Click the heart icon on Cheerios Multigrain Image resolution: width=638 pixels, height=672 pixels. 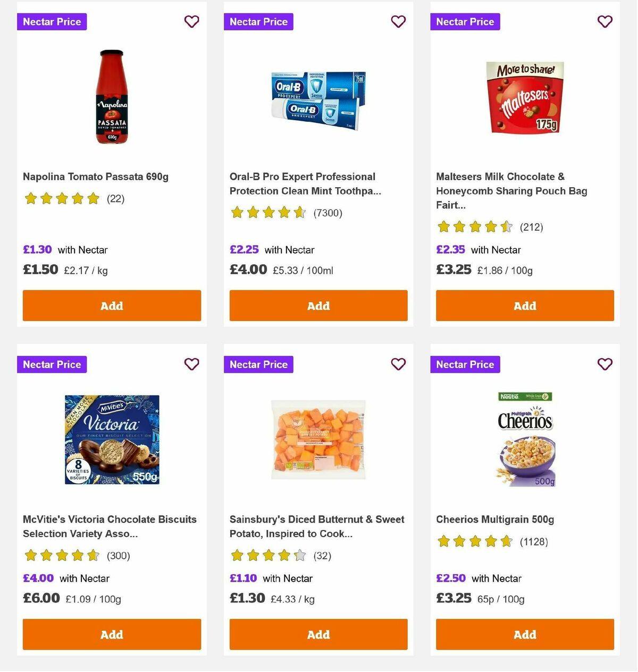click(x=605, y=364)
